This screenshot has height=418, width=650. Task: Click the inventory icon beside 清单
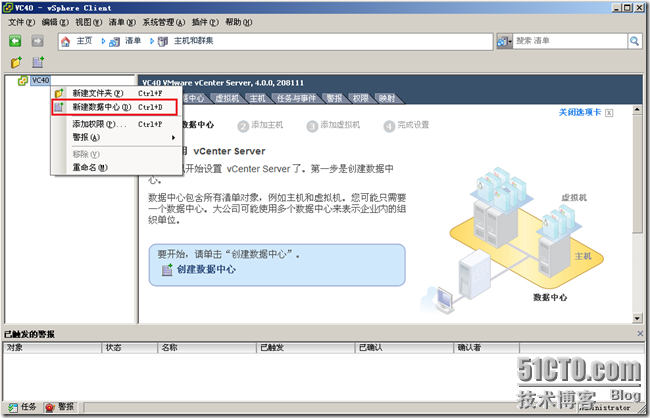coord(114,41)
